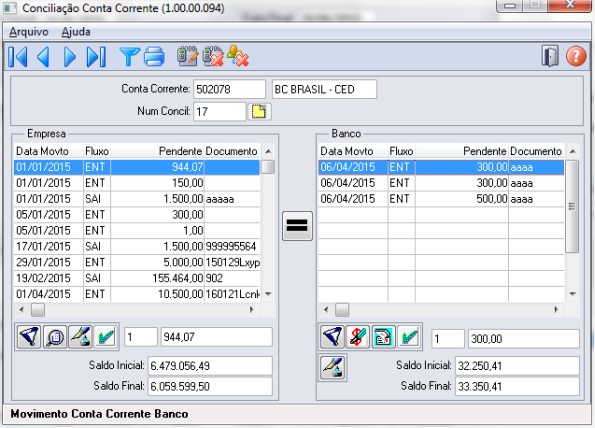Open the filter funnel in the top toolbar
The image size is (595, 428).
tap(129, 57)
